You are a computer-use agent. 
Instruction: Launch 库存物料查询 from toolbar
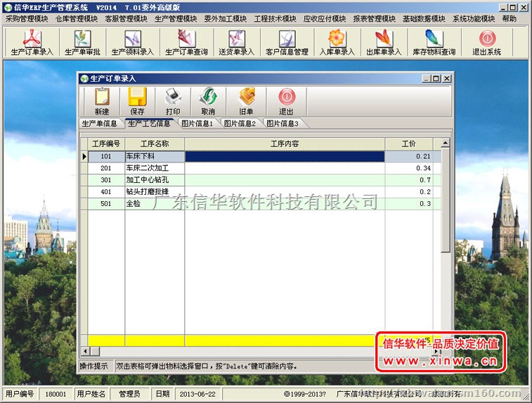[x=434, y=42]
